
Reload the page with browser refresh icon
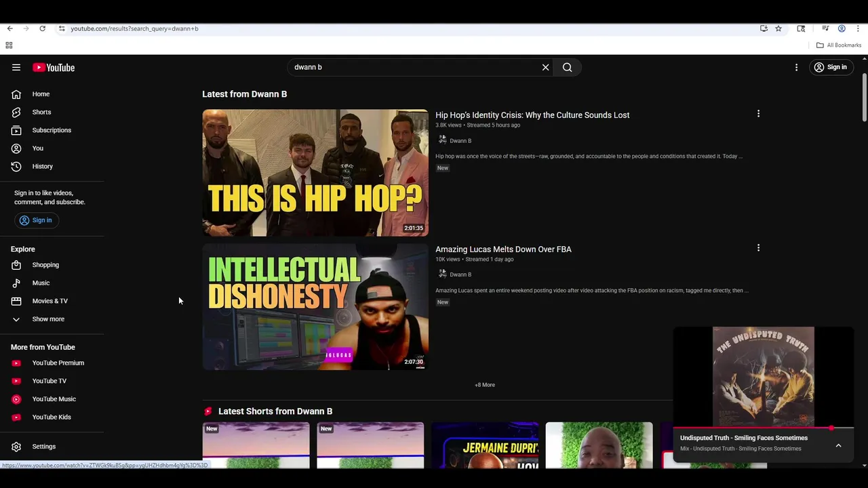click(x=42, y=28)
